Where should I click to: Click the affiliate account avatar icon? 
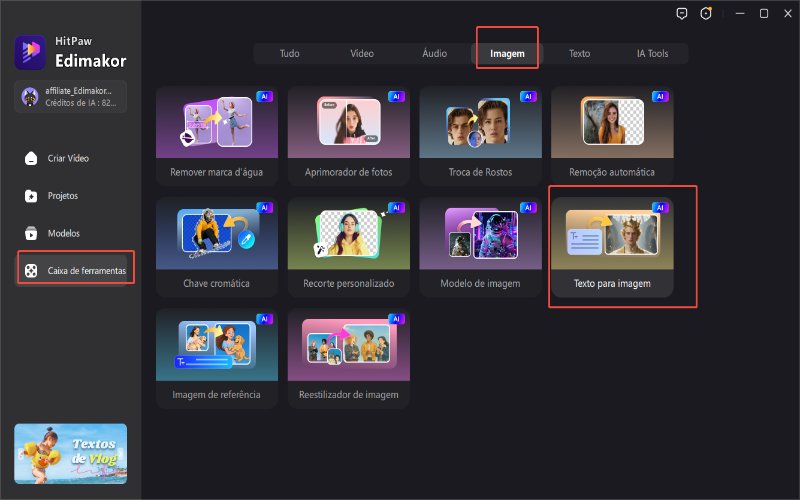coord(30,96)
